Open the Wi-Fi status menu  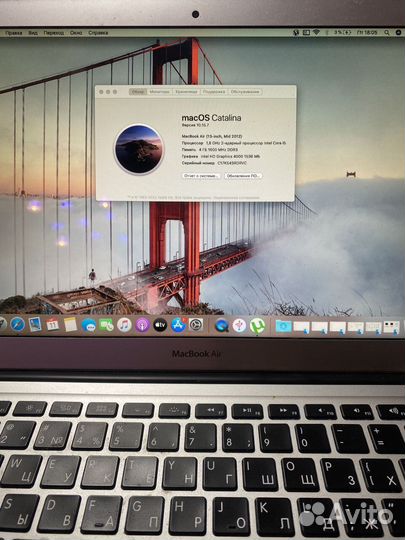pos(316,32)
